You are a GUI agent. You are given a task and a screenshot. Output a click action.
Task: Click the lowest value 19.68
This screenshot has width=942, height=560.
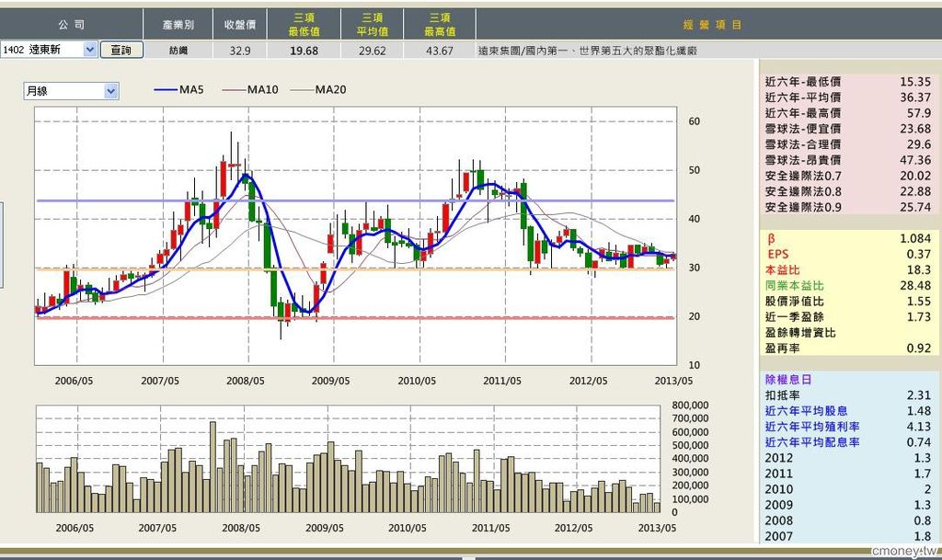pyautogui.click(x=304, y=51)
